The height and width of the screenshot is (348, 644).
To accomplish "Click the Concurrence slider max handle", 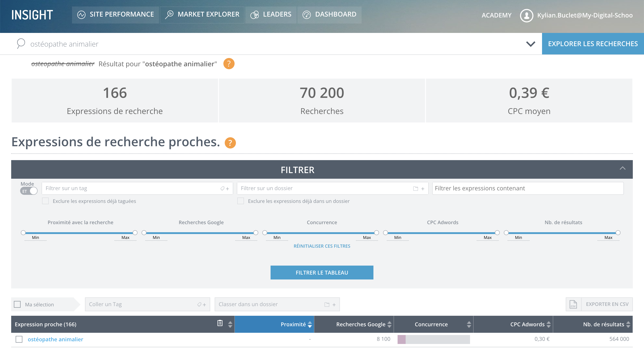I will click(x=376, y=233).
